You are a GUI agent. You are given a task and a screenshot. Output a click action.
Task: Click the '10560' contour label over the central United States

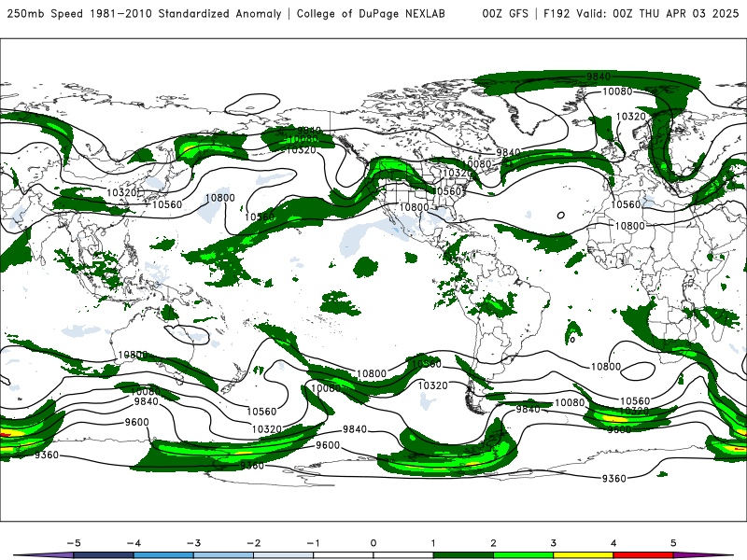click(447, 191)
